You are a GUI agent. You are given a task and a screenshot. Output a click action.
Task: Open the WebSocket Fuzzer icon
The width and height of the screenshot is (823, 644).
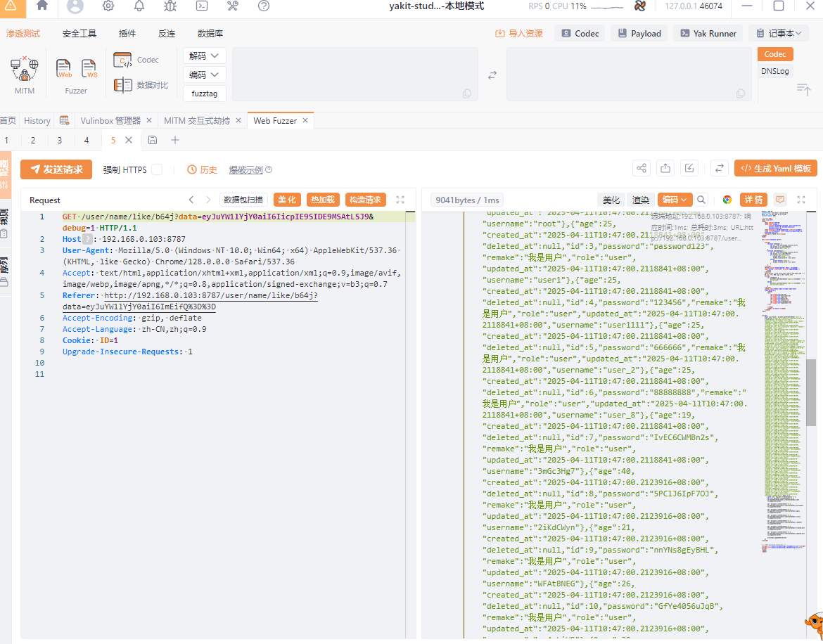pos(89,68)
